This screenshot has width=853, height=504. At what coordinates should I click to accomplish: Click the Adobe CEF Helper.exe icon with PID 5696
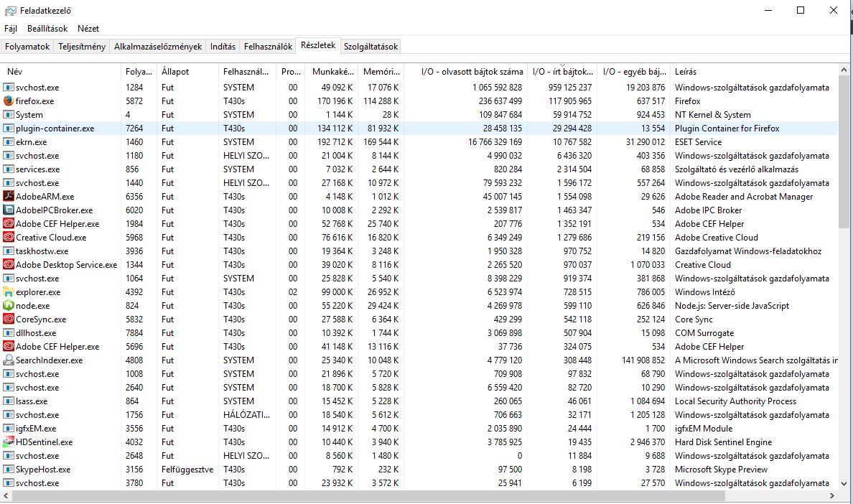tap(8, 346)
